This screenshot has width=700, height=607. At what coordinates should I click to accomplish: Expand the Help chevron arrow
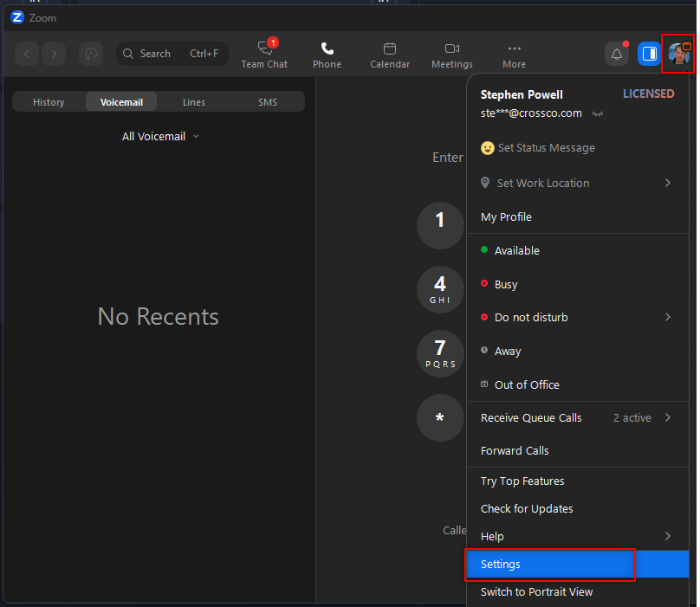coord(668,536)
